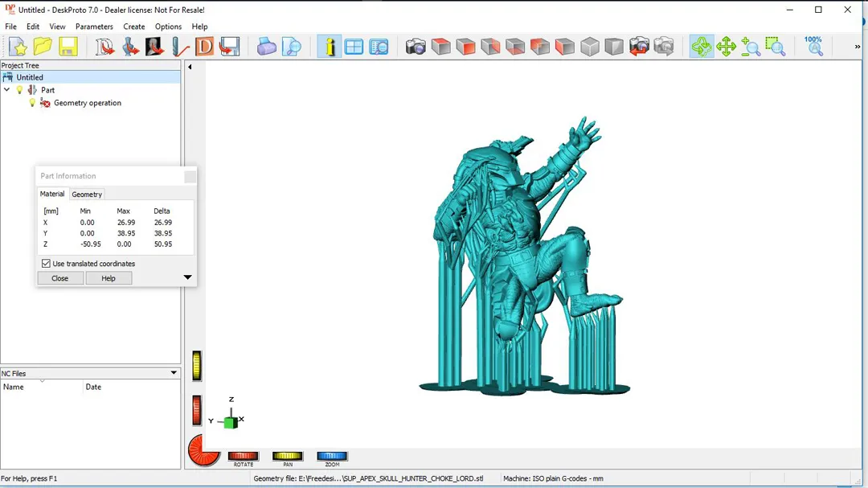Image resolution: width=868 pixels, height=488 pixels.
Task: Click the vertical yellow thumbwheel
Action: 197,366
